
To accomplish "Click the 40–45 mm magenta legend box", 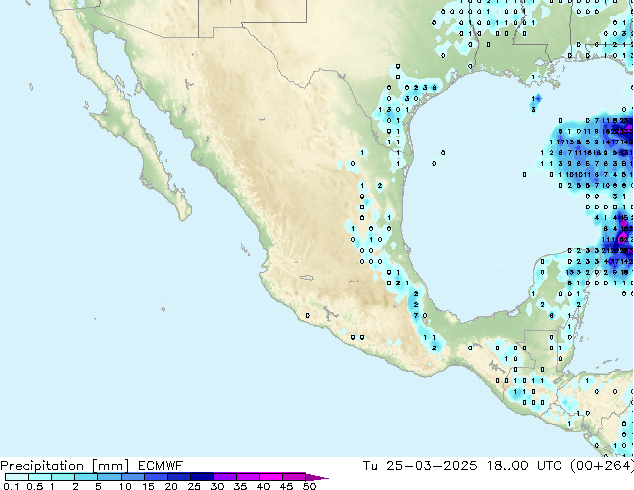I will (271, 477).
